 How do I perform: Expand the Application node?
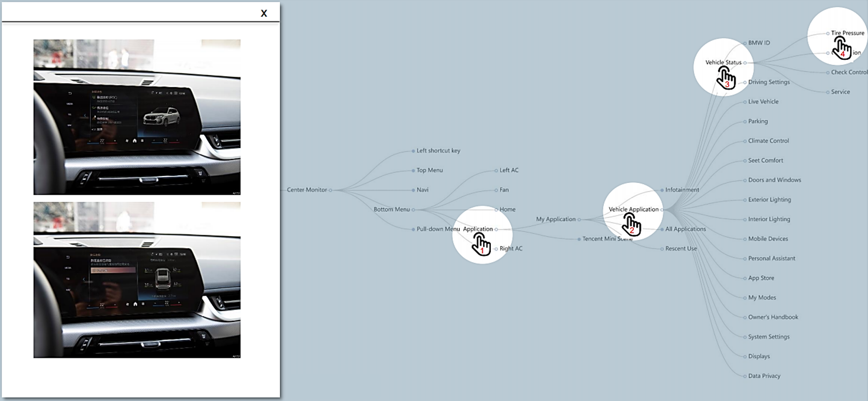tap(478, 229)
